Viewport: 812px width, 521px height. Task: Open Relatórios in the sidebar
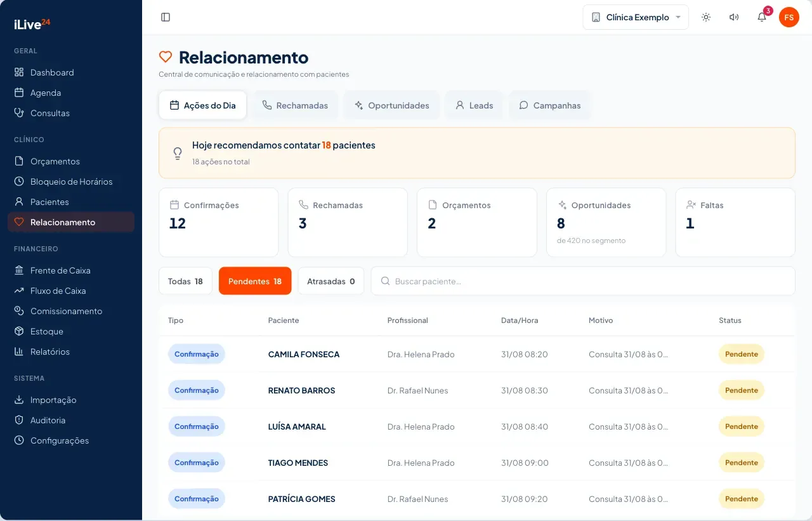point(71,352)
